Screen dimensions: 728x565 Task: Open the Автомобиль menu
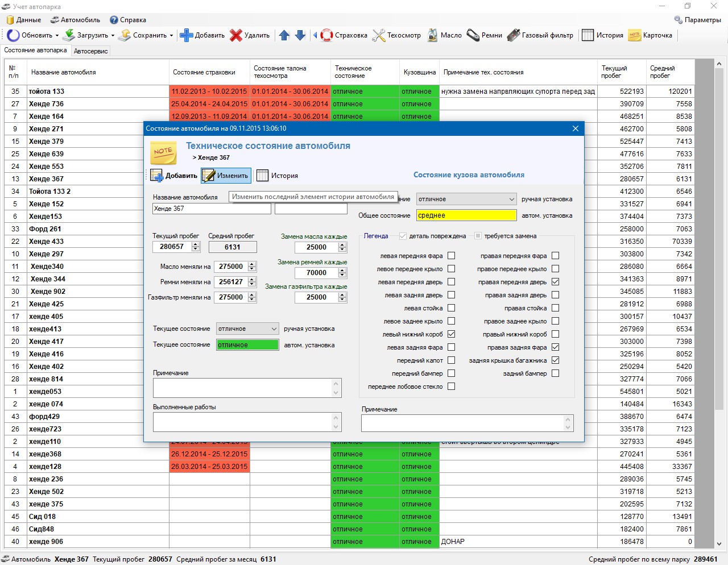(75, 20)
